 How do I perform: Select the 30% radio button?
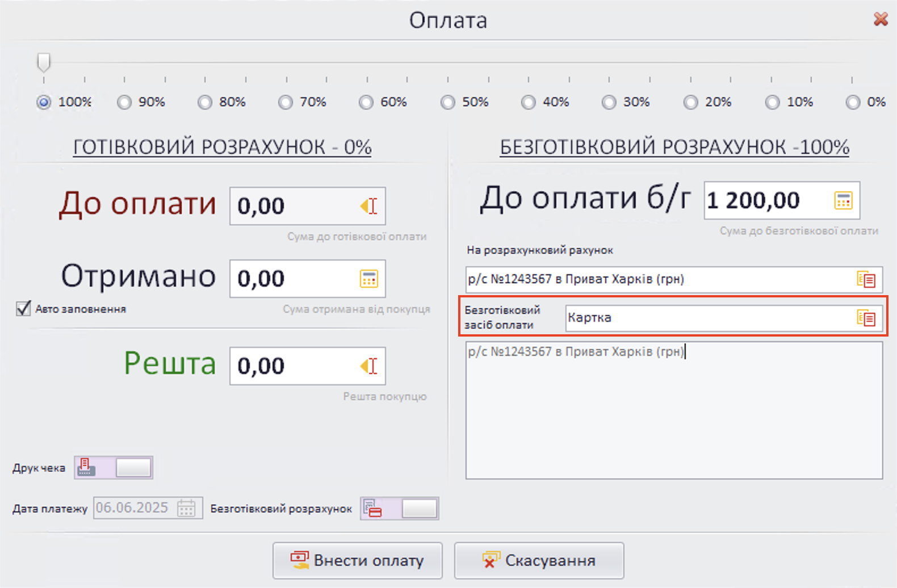609,102
